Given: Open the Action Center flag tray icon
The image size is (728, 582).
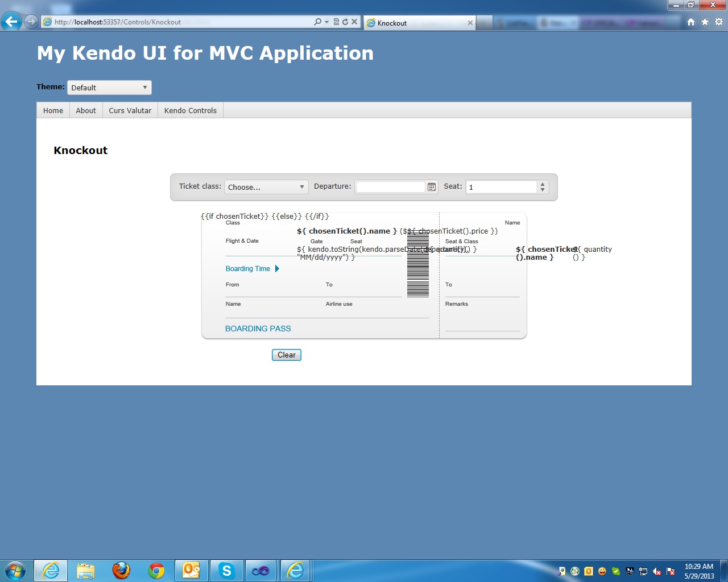Looking at the screenshot, I should (x=671, y=571).
